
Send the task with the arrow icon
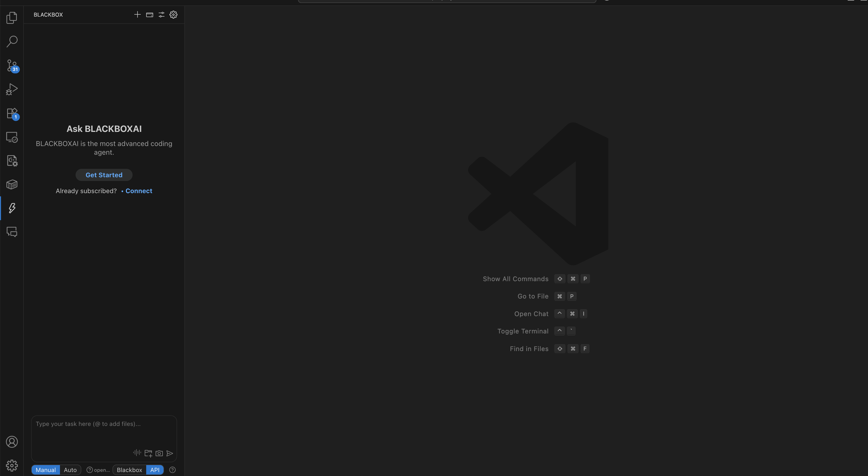point(170,453)
